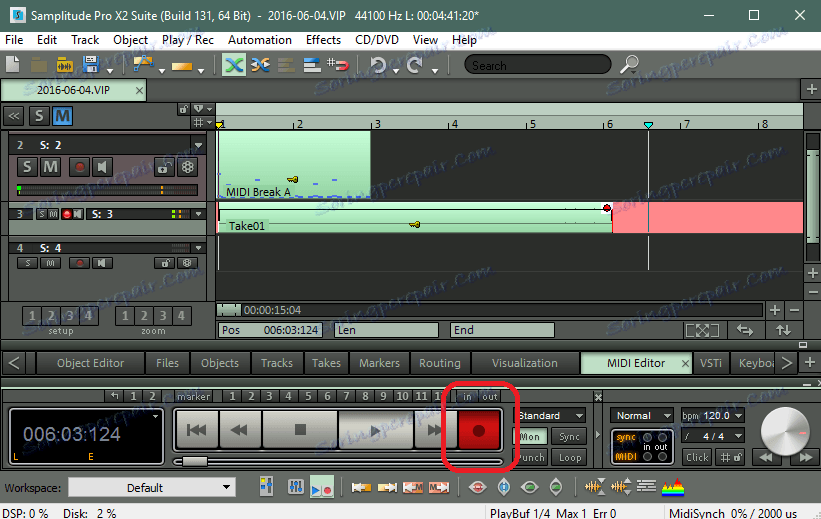The height and width of the screenshot is (519, 821).
Task: Click the red eye-shaped zoom icon
Action: tap(478, 488)
